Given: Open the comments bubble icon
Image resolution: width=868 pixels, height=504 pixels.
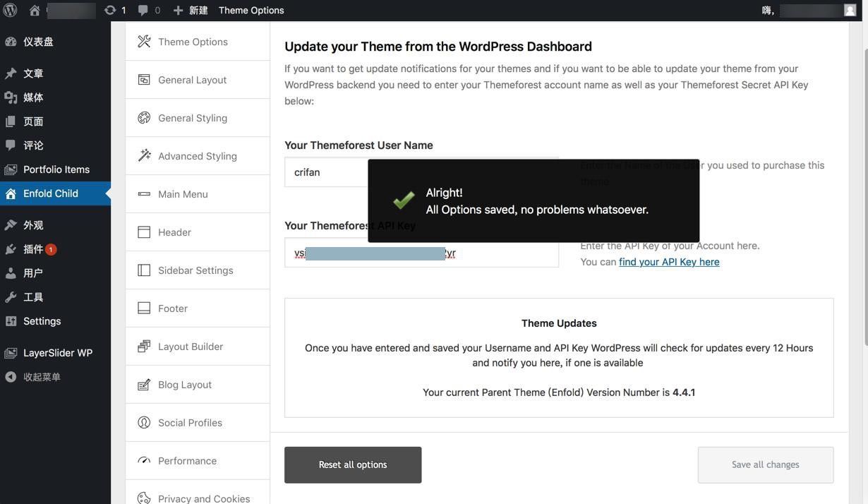Looking at the screenshot, I should pos(143,10).
